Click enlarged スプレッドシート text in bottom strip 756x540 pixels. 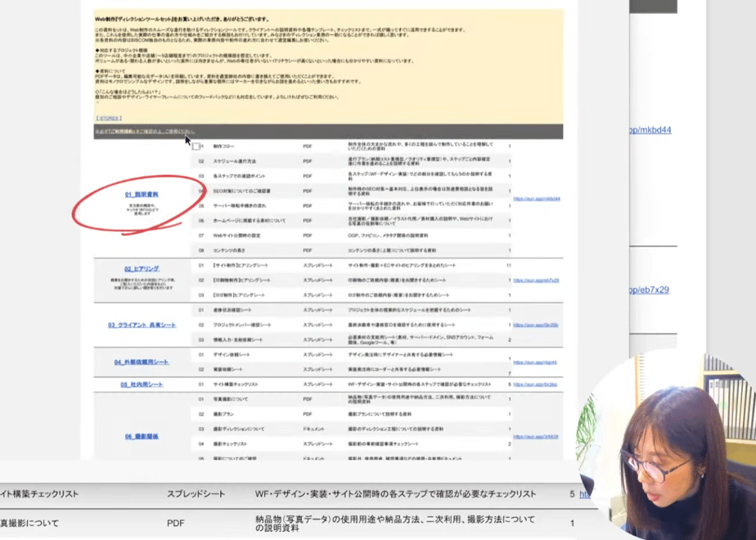(x=196, y=494)
